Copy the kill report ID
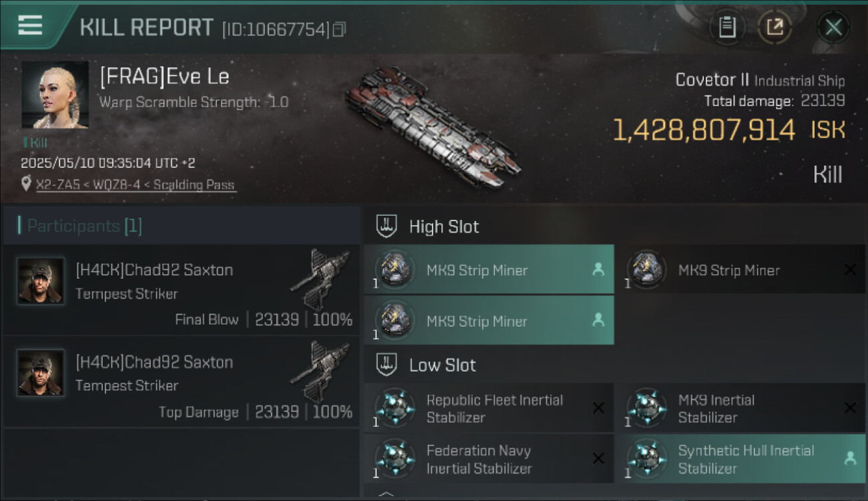 point(339,29)
